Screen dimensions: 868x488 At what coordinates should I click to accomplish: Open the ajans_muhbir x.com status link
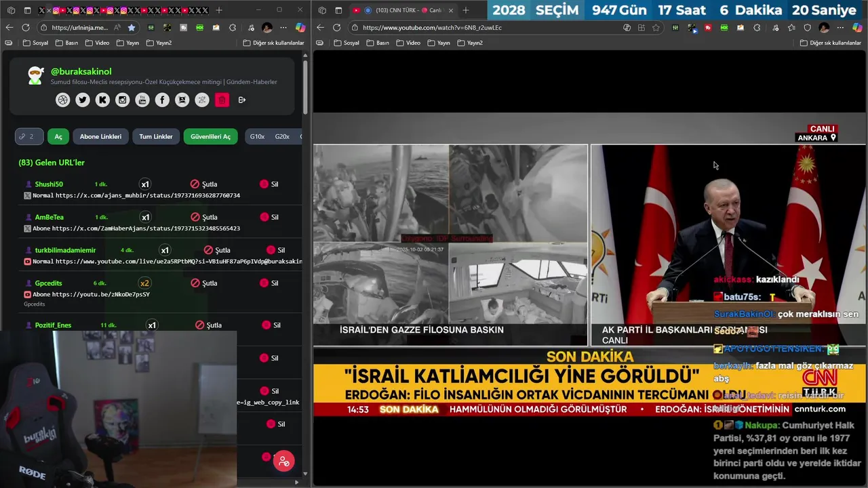(x=148, y=195)
